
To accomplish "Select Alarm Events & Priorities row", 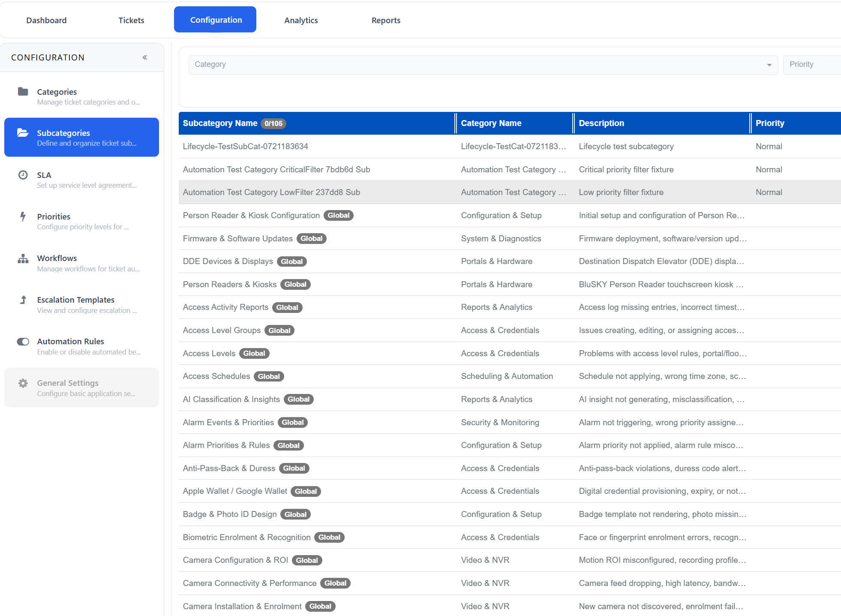I will pos(510,423).
